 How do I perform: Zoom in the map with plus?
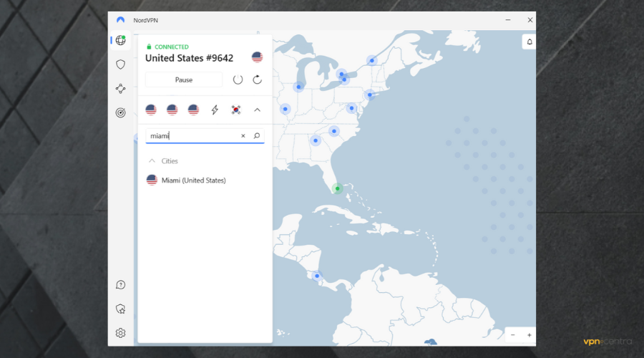coord(529,335)
